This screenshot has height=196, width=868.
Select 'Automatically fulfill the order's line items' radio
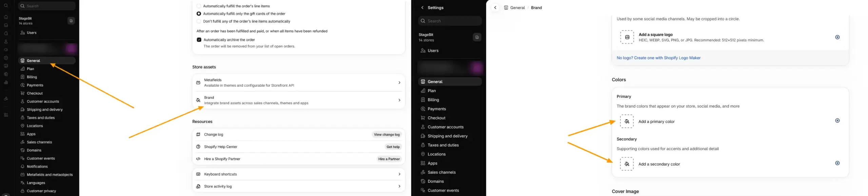point(199,6)
